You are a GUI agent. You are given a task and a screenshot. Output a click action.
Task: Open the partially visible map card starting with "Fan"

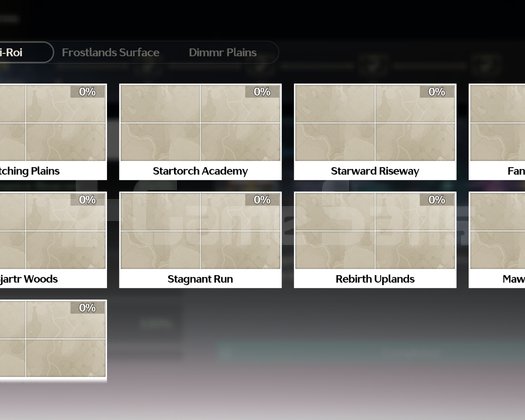click(x=497, y=132)
